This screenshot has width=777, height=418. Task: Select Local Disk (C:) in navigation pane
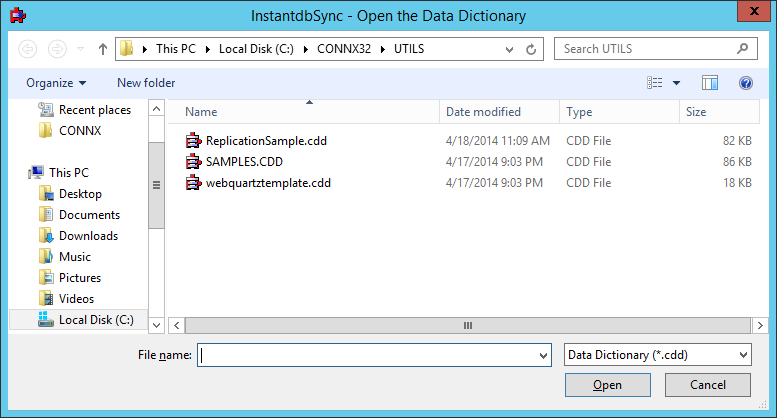pyautogui.click(x=79, y=319)
